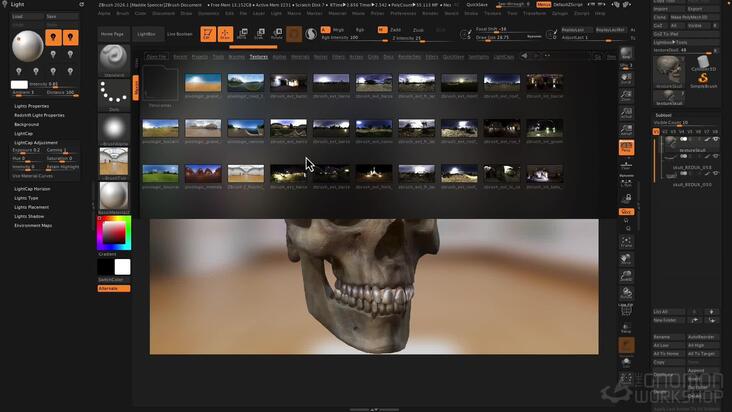Image resolution: width=732 pixels, height=412 pixels.
Task: Expand the Environment Maps section
Action: pyautogui.click(x=33, y=225)
